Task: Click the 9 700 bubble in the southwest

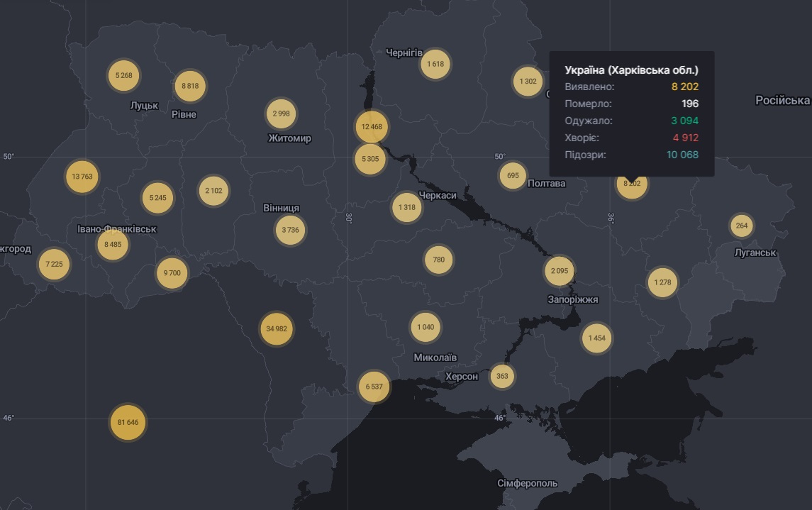Action: click(172, 273)
